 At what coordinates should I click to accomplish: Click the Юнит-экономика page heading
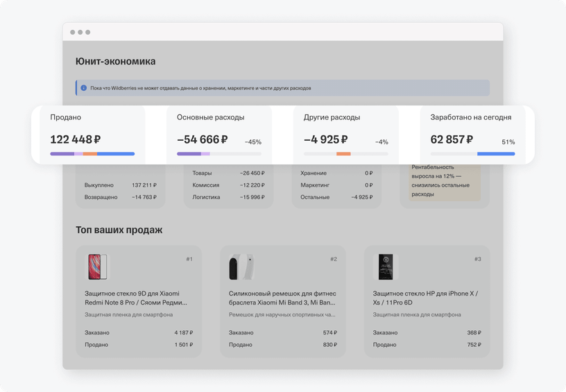coord(115,61)
